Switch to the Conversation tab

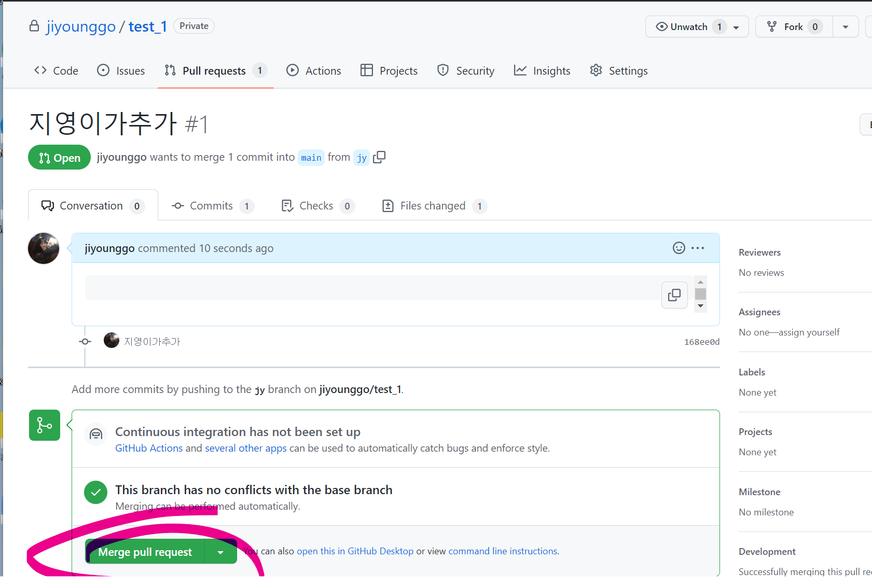click(93, 206)
